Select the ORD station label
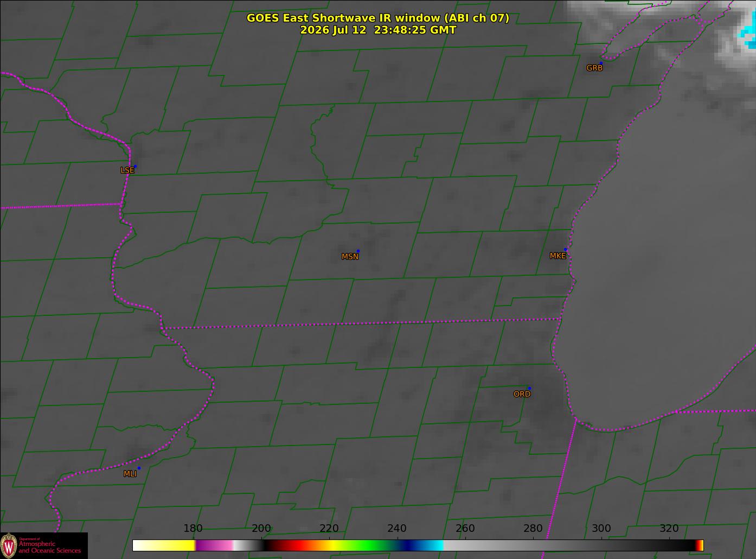Screen dimensions: 756x559 pyautogui.click(x=522, y=394)
